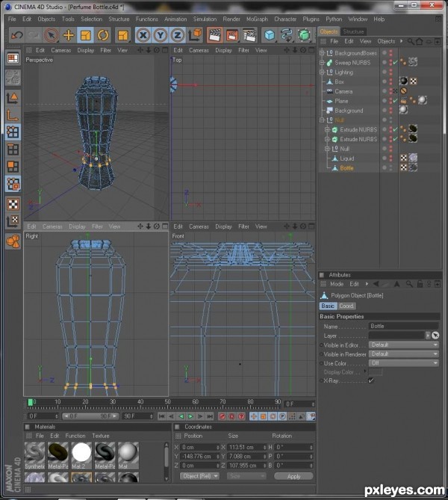This screenshot has width=448, height=500.
Task: Open the File menu
Action: click(x=12, y=19)
